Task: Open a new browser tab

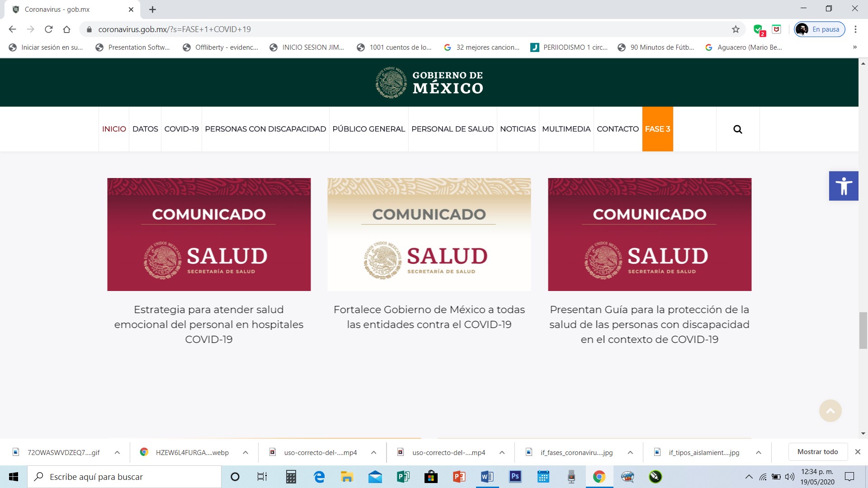Action: pos(152,9)
